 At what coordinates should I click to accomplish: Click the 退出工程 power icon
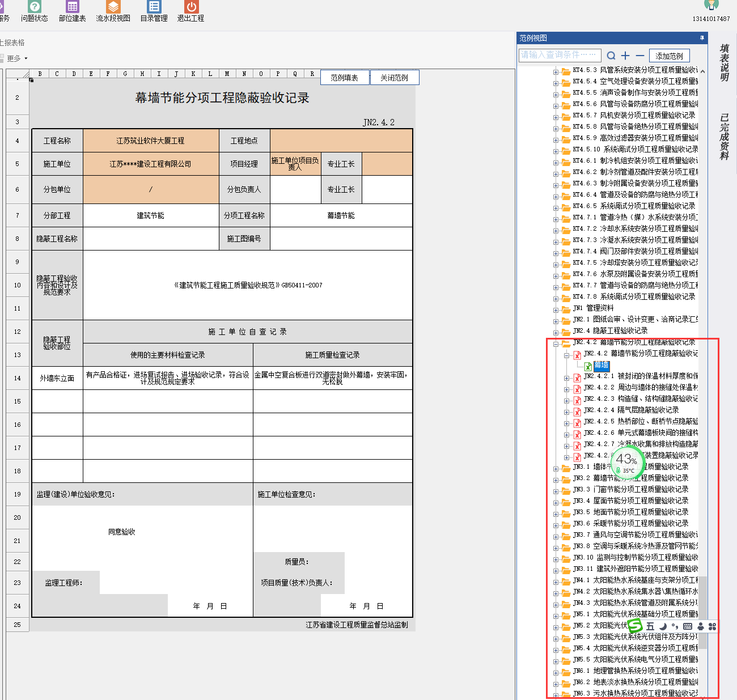click(x=192, y=7)
